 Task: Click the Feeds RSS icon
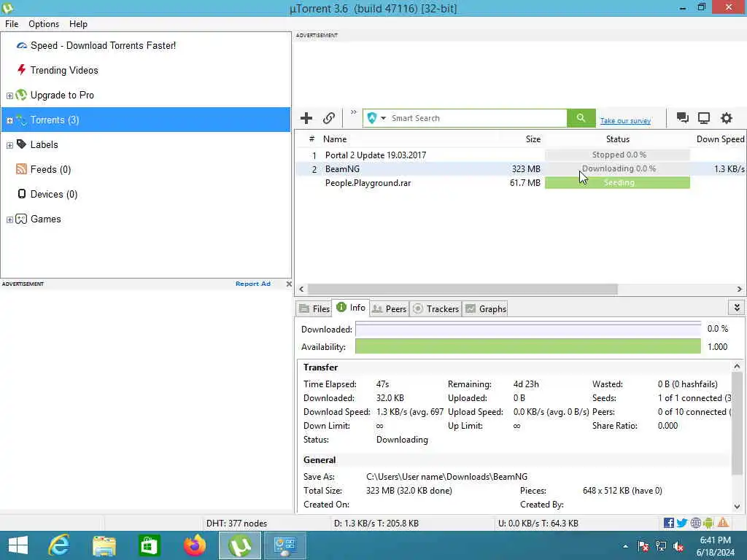[21, 169]
